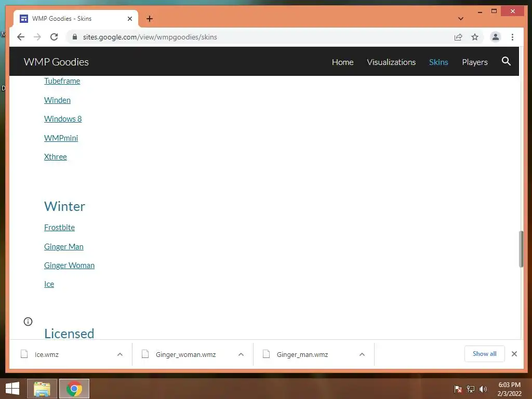
Task: Open the volume speaker tray icon
Action: [x=483, y=389]
